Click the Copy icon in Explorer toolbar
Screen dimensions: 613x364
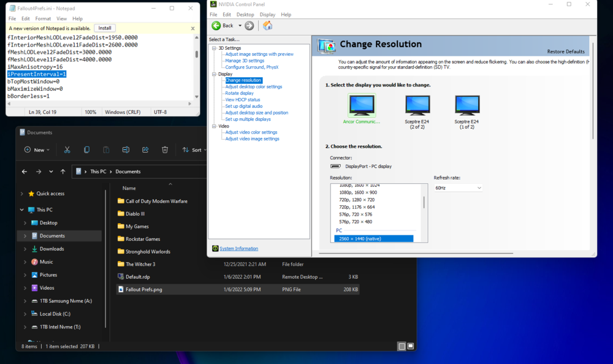click(x=86, y=150)
